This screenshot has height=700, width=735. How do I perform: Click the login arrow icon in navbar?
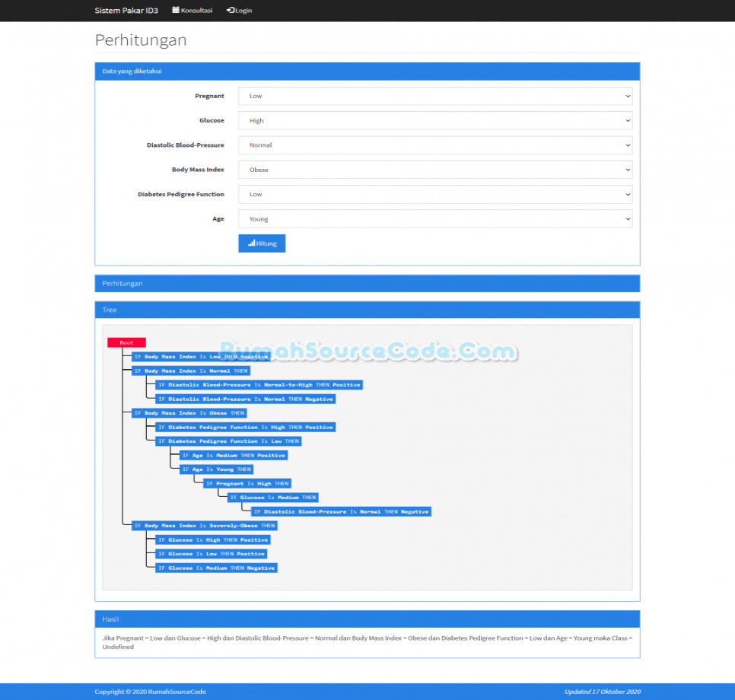click(x=230, y=10)
